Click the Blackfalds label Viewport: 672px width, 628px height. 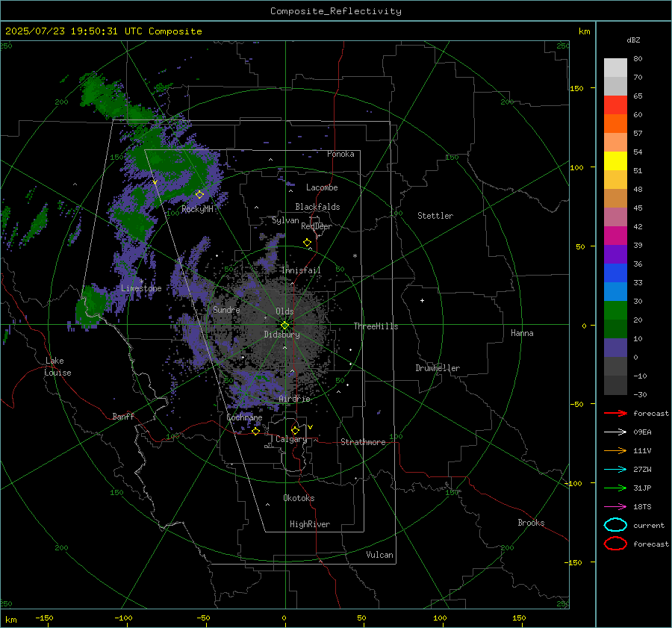click(317, 207)
